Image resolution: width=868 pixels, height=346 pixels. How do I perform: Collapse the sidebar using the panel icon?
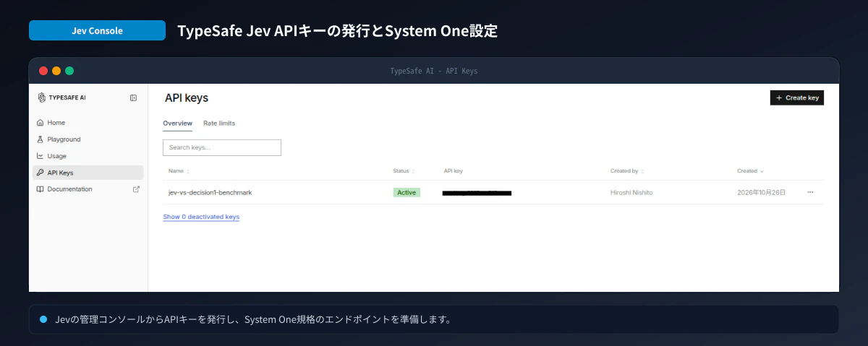(133, 98)
